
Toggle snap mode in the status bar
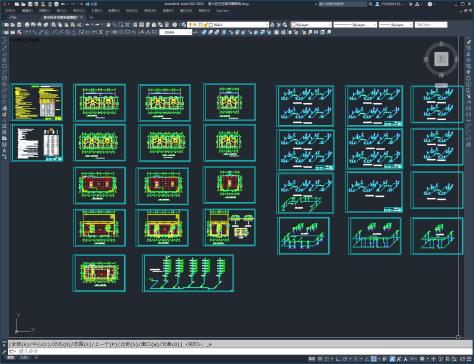click(x=327, y=359)
